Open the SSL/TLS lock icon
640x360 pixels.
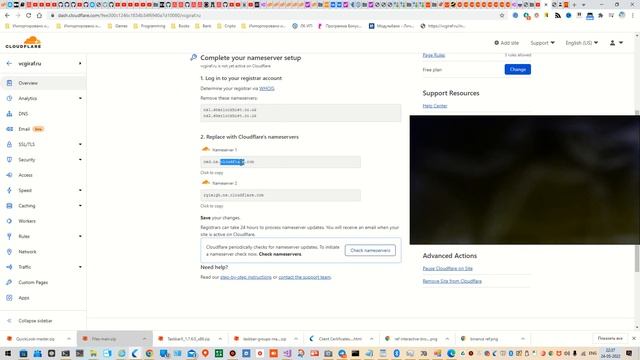point(9,144)
